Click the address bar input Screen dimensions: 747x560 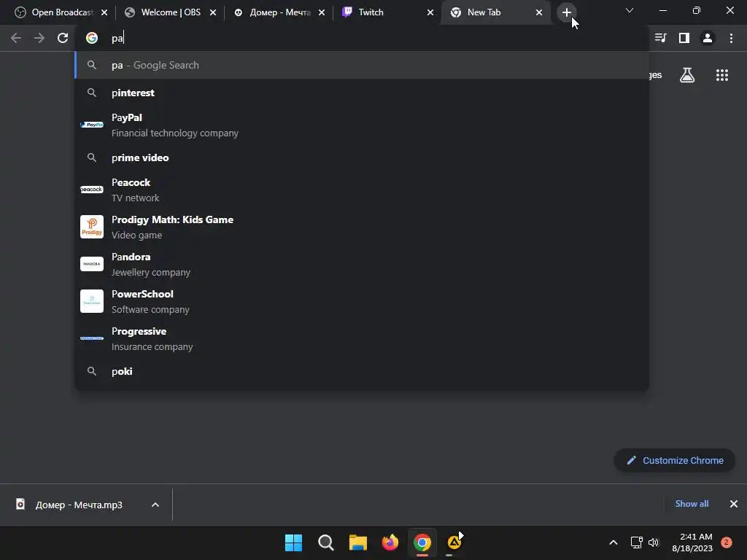362,38
